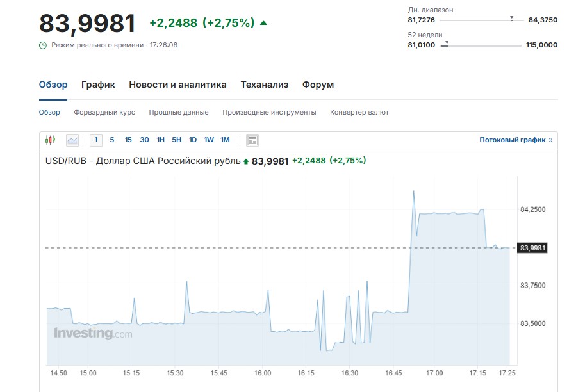Screen dimensions: 576x392
Task: Select the 1 minute interval
Action: (x=96, y=140)
